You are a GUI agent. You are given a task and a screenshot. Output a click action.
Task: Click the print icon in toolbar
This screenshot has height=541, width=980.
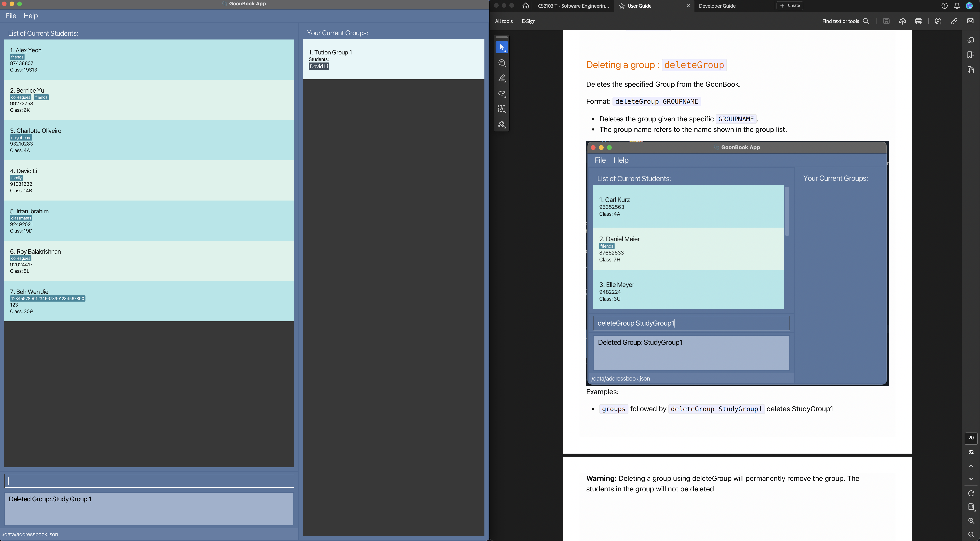click(918, 21)
